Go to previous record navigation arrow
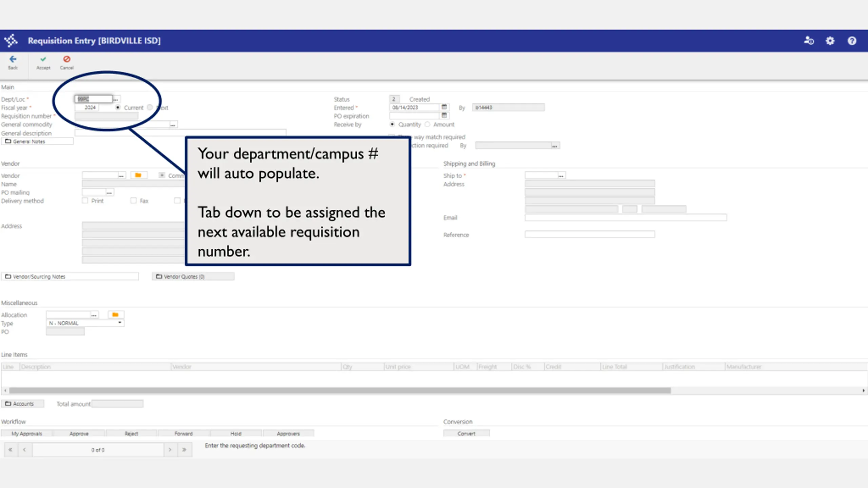Image resolution: width=868 pixels, height=488 pixels. coord(24,450)
